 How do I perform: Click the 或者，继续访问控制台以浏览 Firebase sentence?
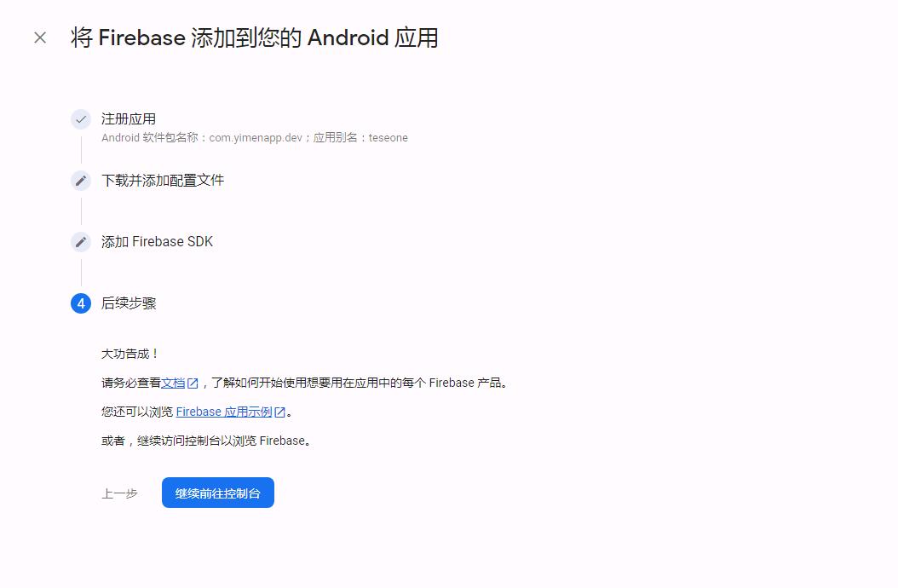pos(206,441)
